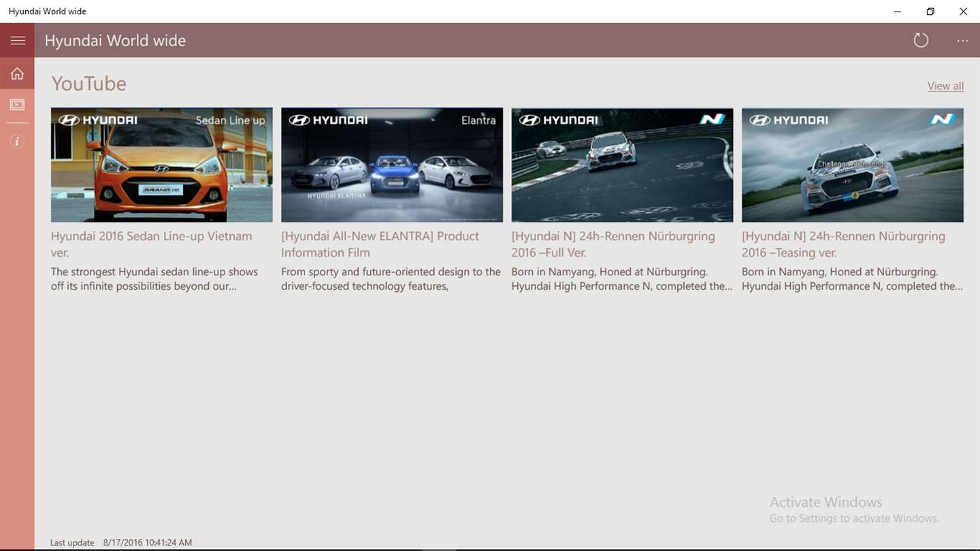Viewport: 980px width, 551px height.
Task: Go to the Home sidebar icon
Action: (x=17, y=73)
